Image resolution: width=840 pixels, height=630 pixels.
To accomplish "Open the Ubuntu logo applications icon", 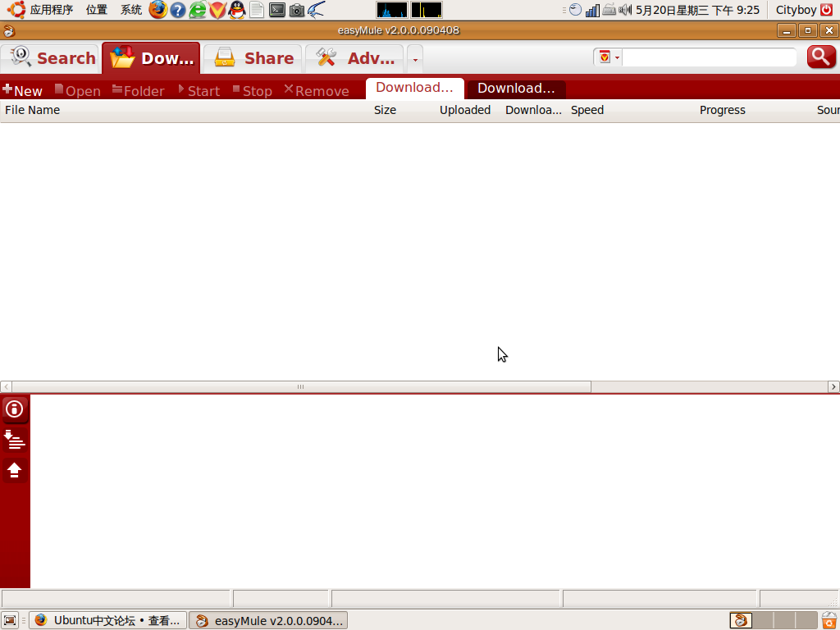I will 16,10.
